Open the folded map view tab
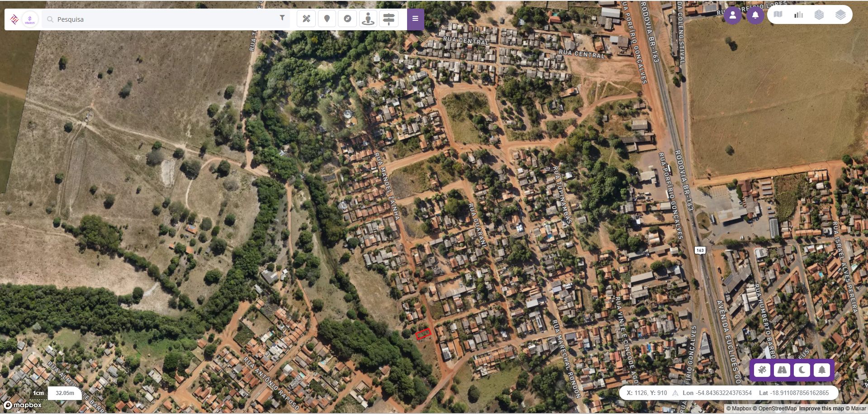This screenshot has width=868, height=414. coord(778,14)
